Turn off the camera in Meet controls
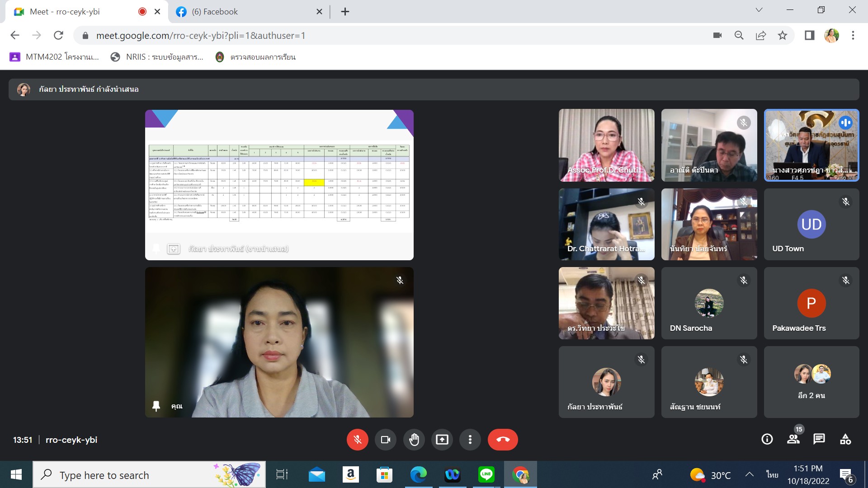The image size is (868, 488). [385, 440]
